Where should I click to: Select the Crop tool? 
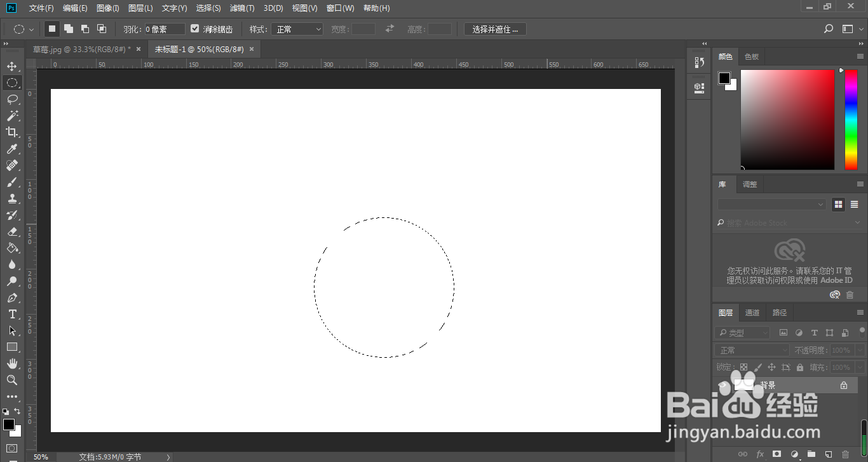[12, 132]
